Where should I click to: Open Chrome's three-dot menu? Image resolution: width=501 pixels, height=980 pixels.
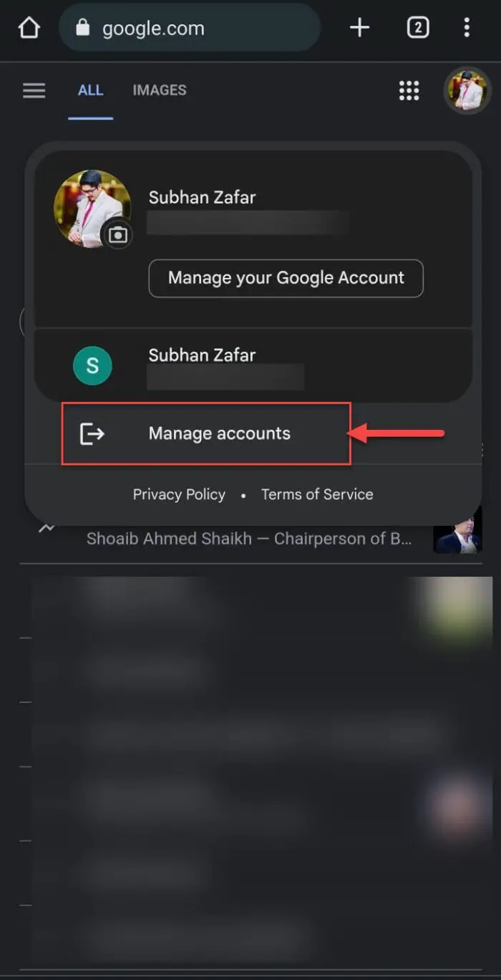(x=467, y=27)
